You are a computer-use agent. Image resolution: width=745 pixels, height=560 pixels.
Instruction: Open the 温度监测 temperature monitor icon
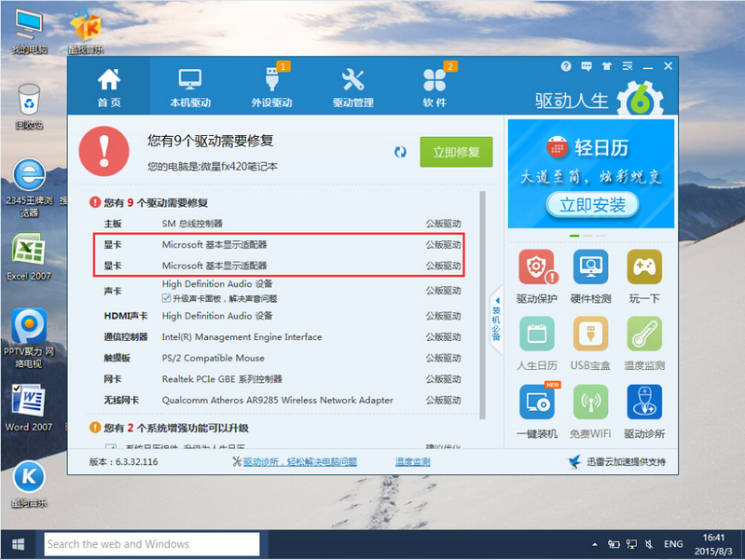pos(644,344)
